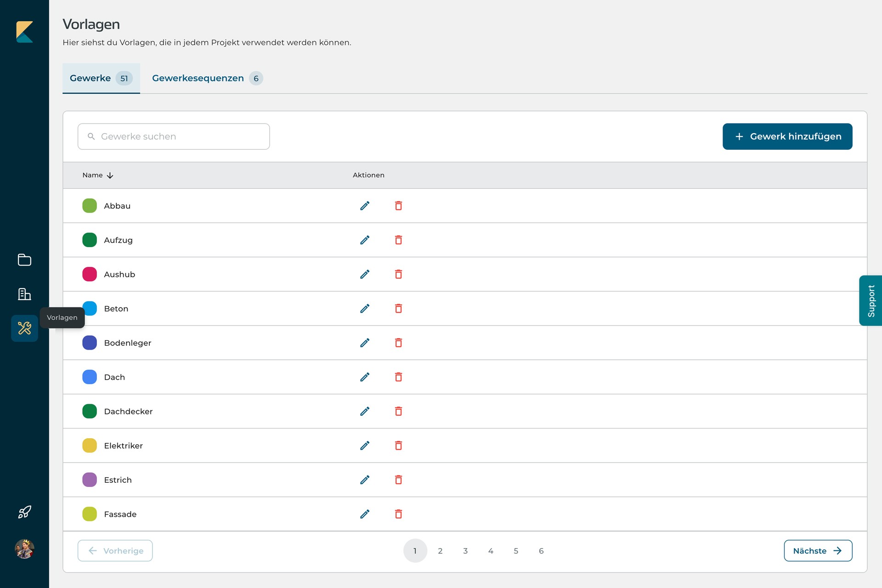The width and height of the screenshot is (882, 588).
Task: Delete the Aufzug trade
Action: (x=398, y=240)
